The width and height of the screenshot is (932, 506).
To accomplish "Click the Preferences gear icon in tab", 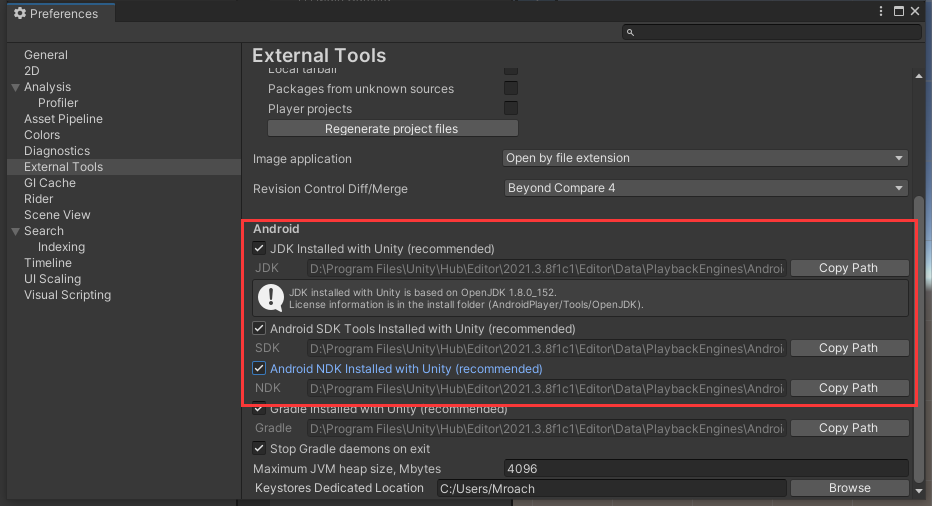I will pyautogui.click(x=20, y=13).
